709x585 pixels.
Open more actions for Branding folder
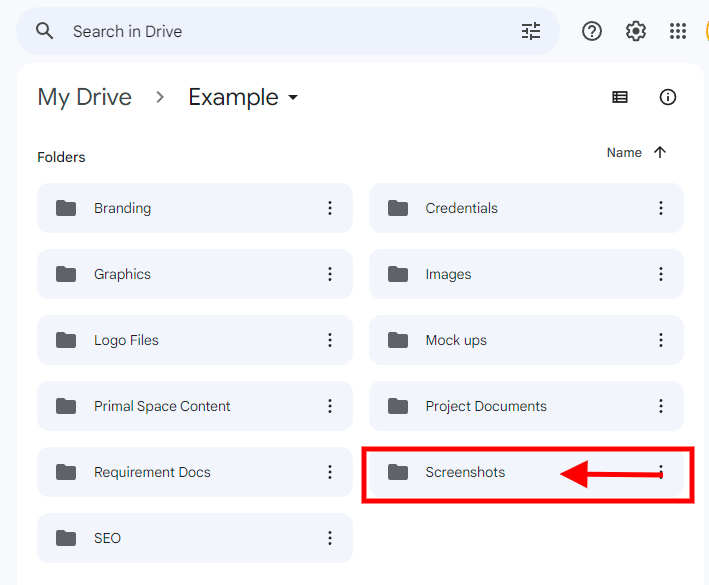[x=330, y=208]
